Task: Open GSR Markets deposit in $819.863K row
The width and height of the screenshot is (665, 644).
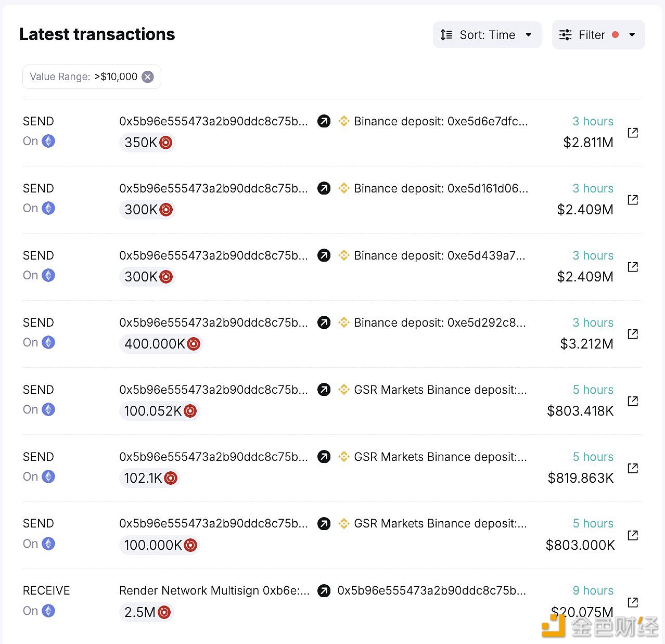Action: [x=440, y=457]
